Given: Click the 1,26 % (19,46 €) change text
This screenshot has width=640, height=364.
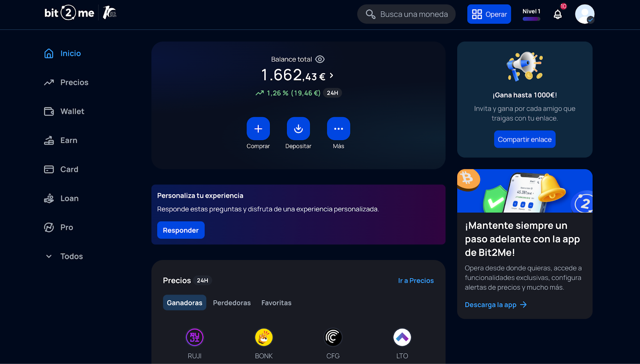Looking at the screenshot, I should [x=294, y=93].
